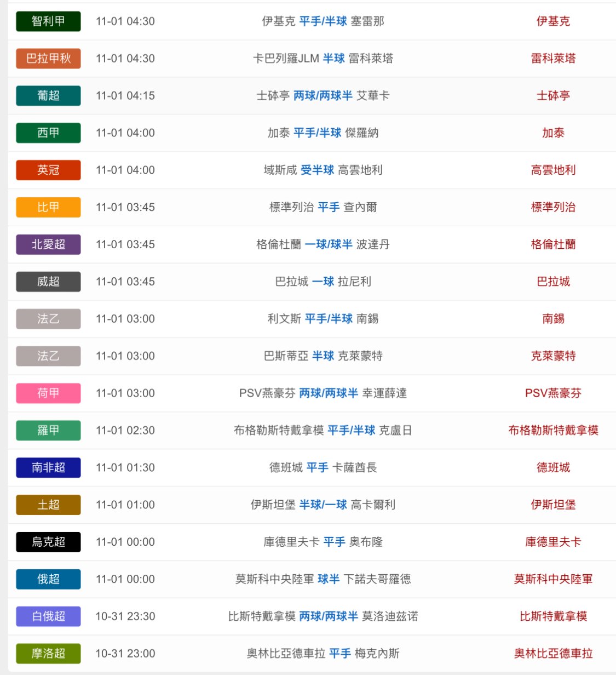Click the black 烏克超 league badge

48,542
